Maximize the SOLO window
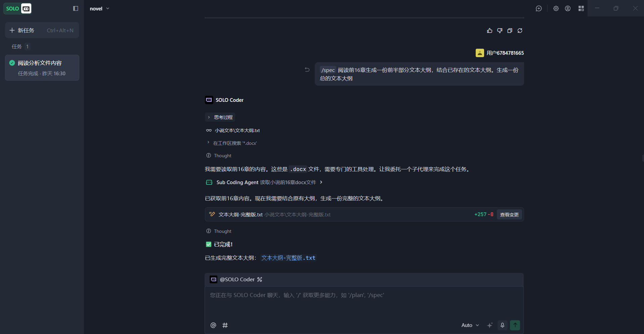 616,8
